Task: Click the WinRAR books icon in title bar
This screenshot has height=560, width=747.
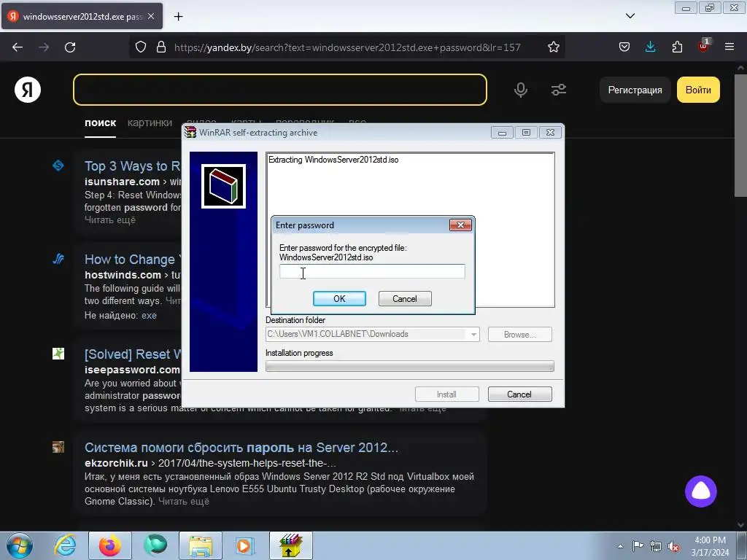Action: [190, 133]
